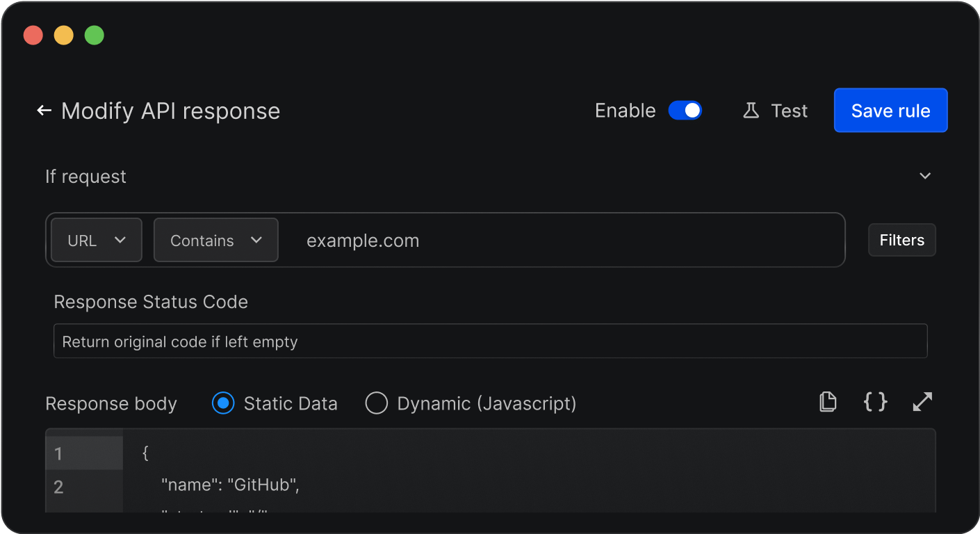Click the curly braces format icon

875,402
